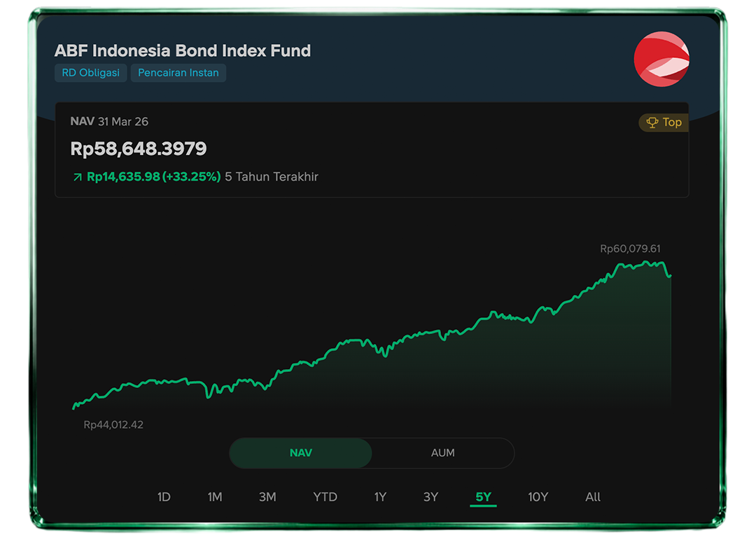
Task: Click the end point of the NAV chart line
Action: [x=670, y=276]
